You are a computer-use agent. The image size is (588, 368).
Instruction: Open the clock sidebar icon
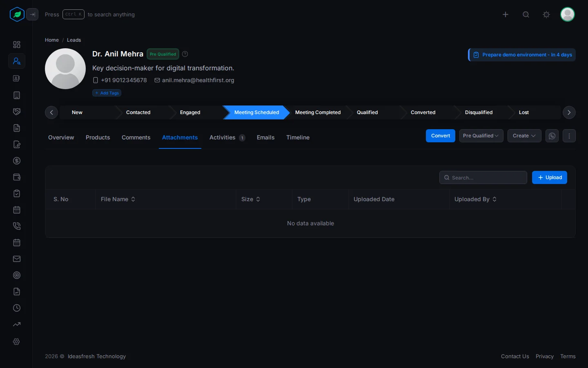(17, 308)
